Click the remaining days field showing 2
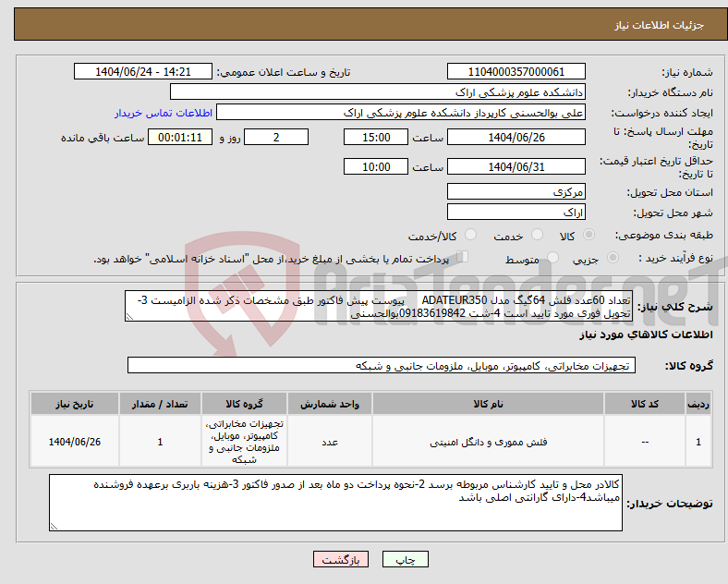The width and height of the screenshot is (728, 584). click(276, 137)
